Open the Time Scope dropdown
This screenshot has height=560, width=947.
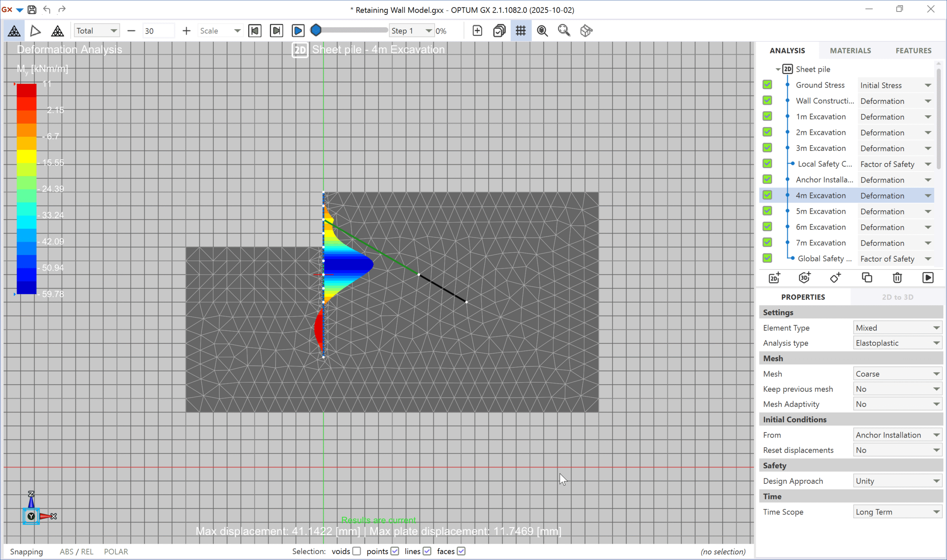tap(897, 512)
